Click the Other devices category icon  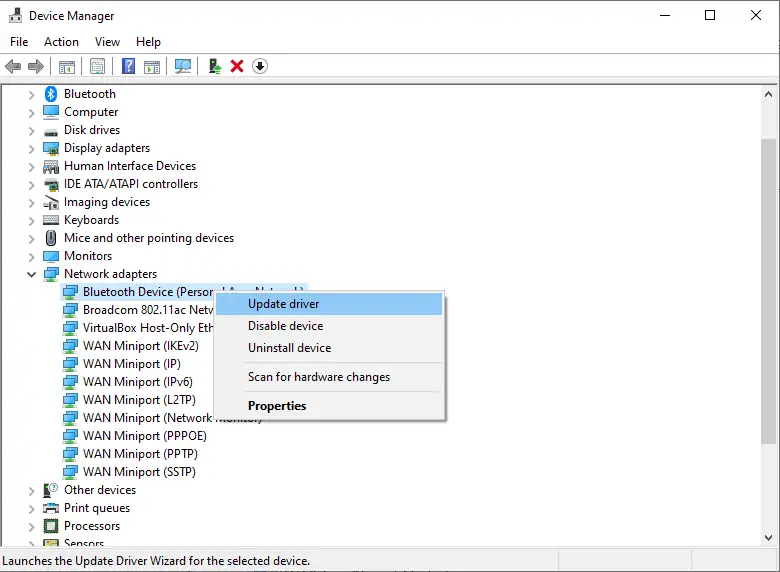[x=51, y=490]
